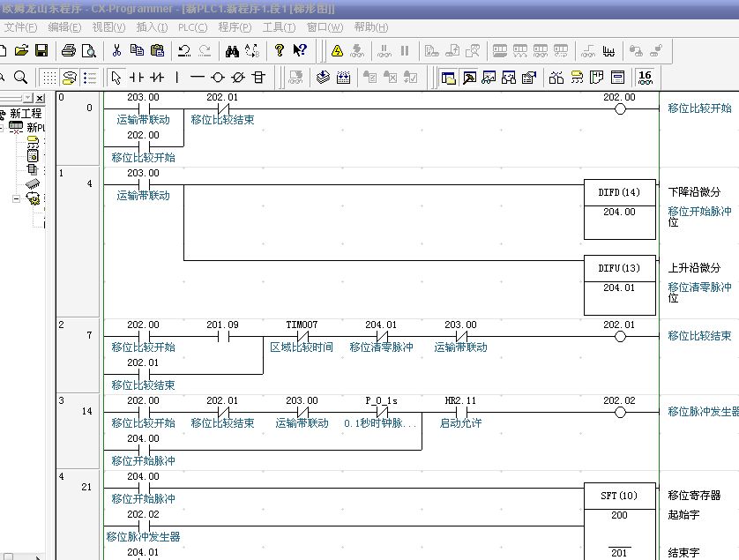
Task: Open the 工具(T) menu
Action: (279, 27)
